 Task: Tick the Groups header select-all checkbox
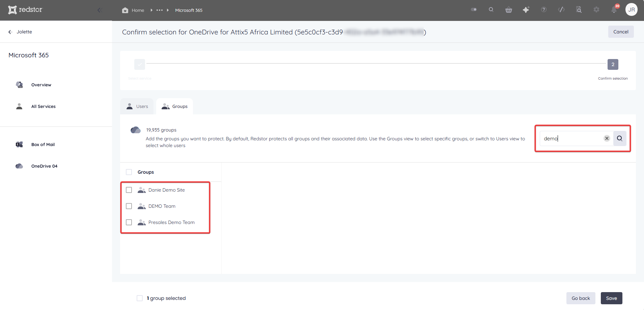pos(129,172)
